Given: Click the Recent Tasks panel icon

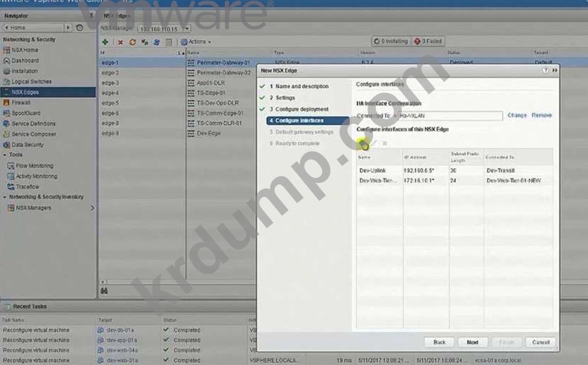Looking at the screenshot, I should tap(7, 307).
